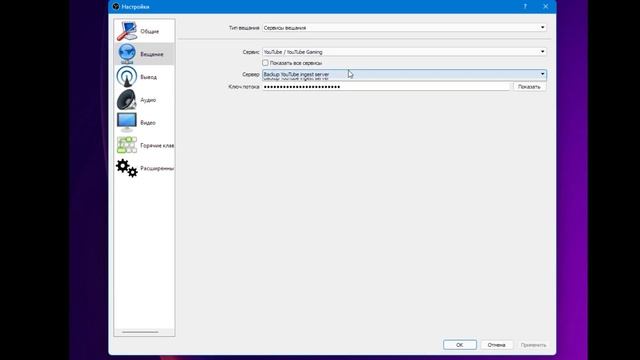Screen dimensions: 640x360
Task: Confirm settings with OK button
Action: click(x=460, y=345)
